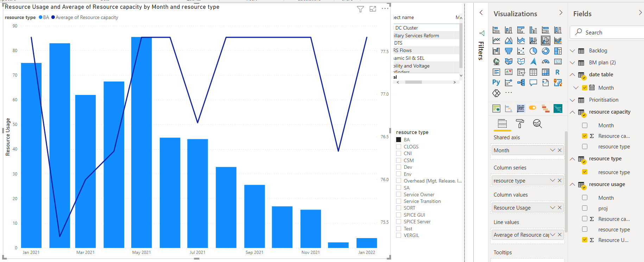Viewport: 644px width, 262px height.
Task: Select the R script visual
Action: (558, 72)
